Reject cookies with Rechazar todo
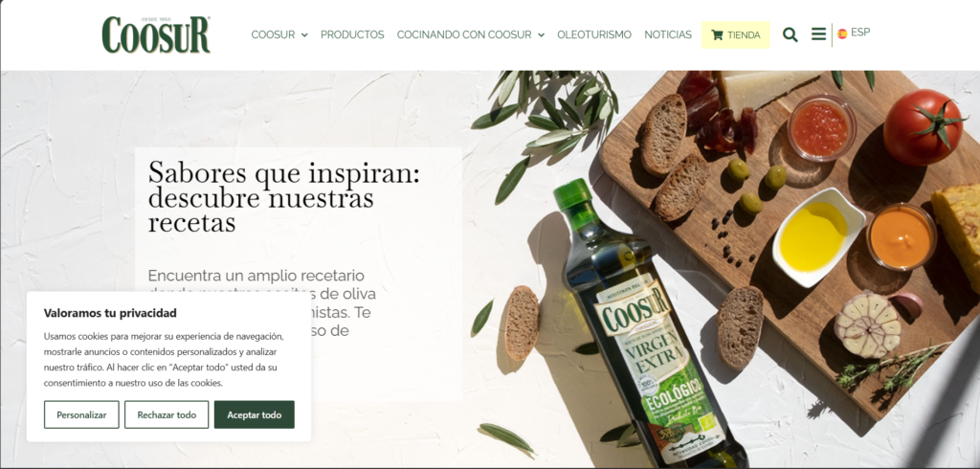Image resolution: width=980 pixels, height=469 pixels. (167, 414)
